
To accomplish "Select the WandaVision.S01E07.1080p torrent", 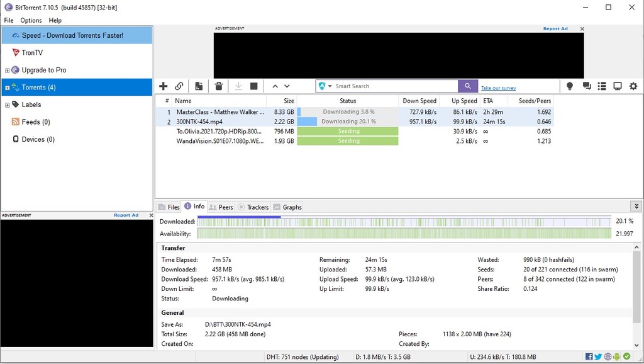I will pos(355,141).
